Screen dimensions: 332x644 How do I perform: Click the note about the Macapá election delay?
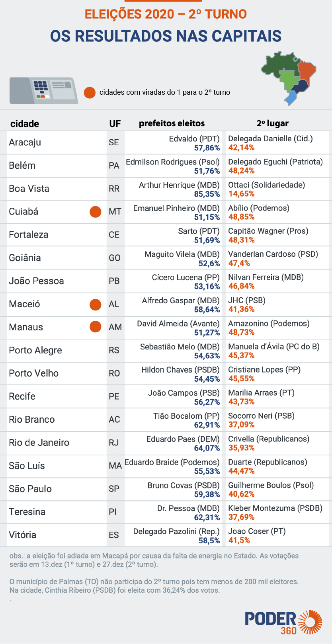(154, 560)
